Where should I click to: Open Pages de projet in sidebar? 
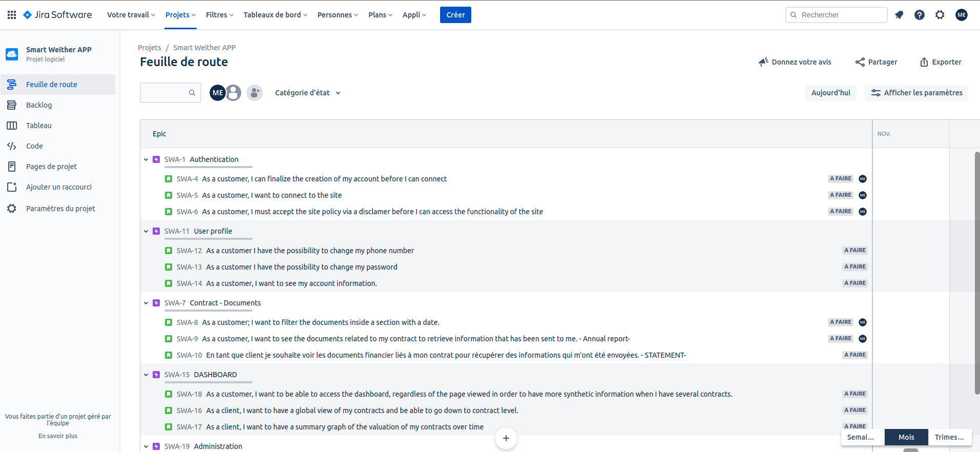pyautogui.click(x=58, y=167)
